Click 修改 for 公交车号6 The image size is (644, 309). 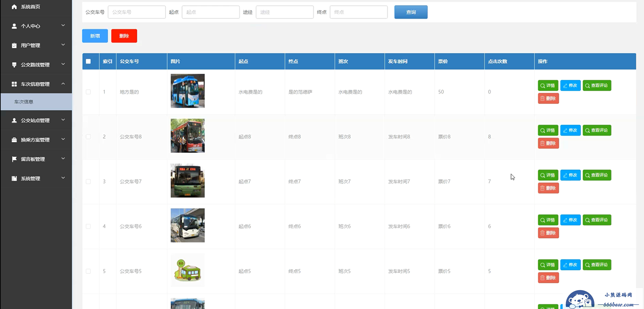[x=570, y=220]
